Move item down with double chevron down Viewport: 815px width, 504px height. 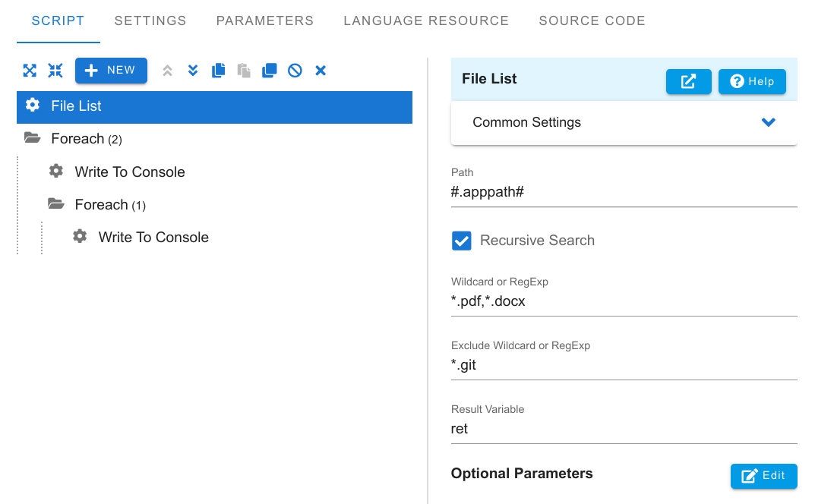coord(193,70)
